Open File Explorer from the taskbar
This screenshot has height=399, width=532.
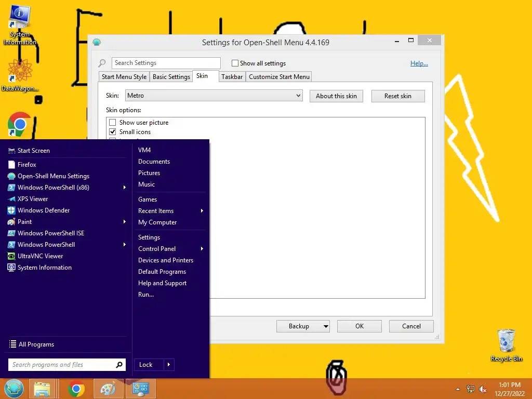point(42,389)
